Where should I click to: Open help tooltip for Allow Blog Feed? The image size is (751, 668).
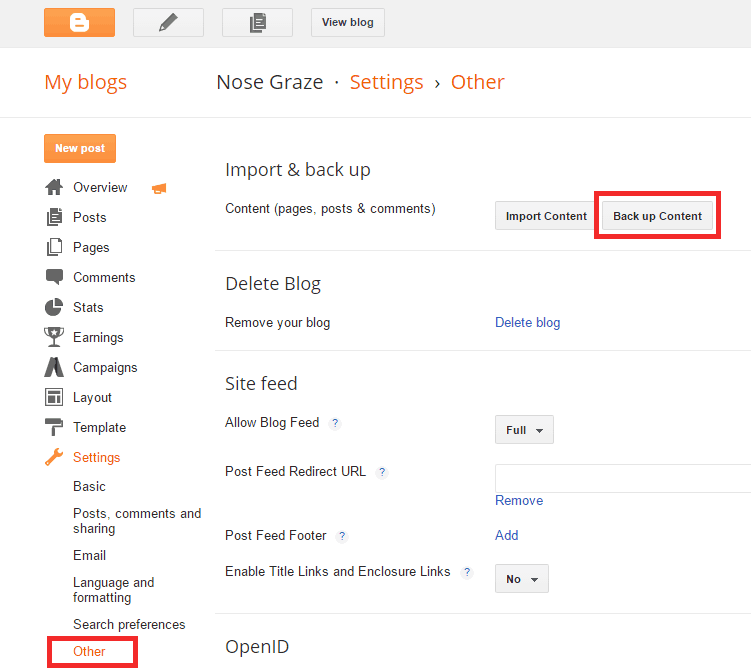(x=335, y=423)
